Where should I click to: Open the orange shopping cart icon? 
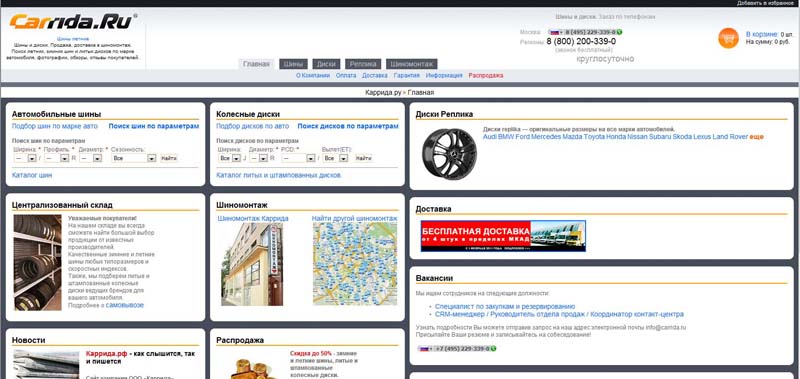tap(728, 38)
